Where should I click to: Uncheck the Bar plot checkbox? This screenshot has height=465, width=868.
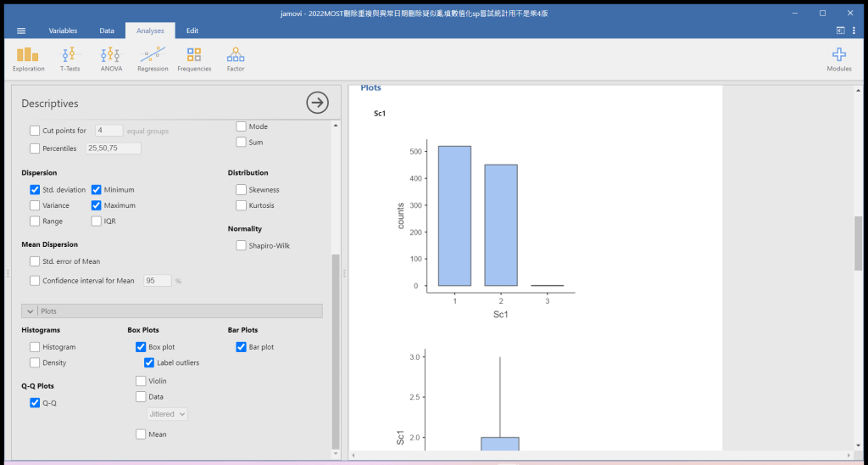coord(242,347)
